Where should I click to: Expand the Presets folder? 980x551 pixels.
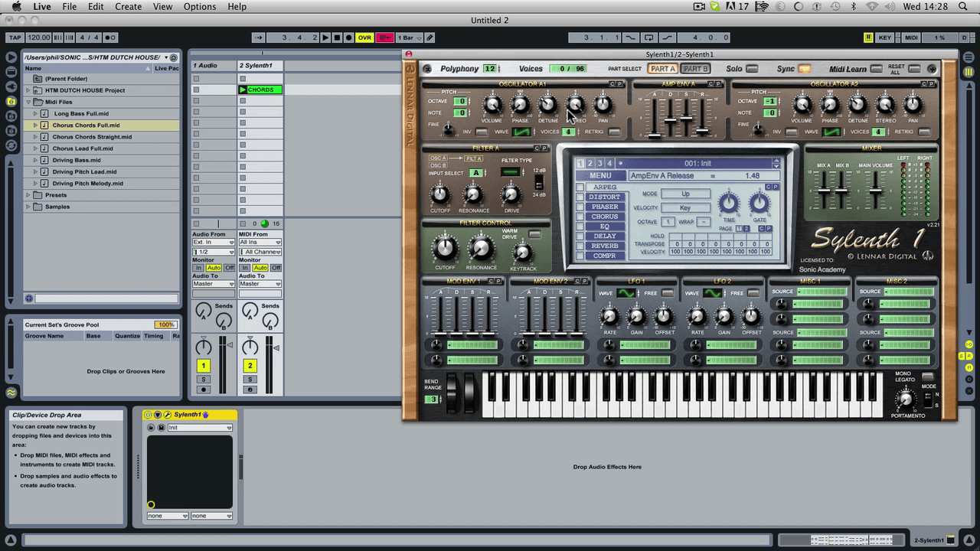[29, 195]
